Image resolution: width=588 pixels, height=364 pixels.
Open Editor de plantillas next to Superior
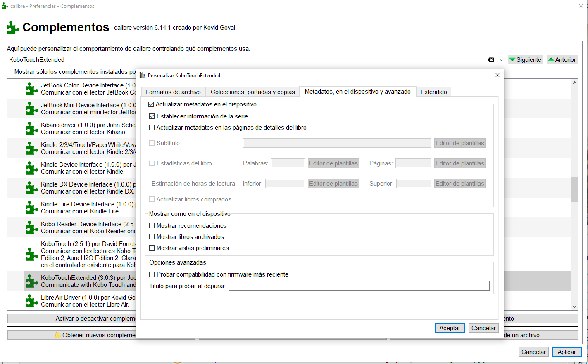coord(460,184)
